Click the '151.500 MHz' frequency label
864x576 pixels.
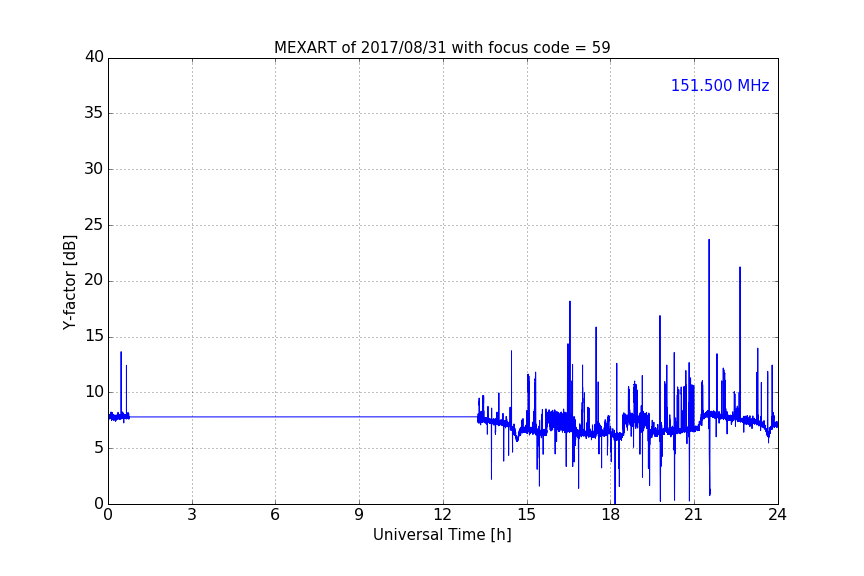pos(720,85)
